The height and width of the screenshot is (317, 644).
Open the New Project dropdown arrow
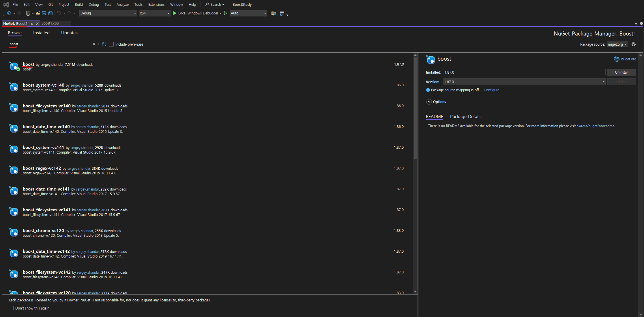[33, 13]
